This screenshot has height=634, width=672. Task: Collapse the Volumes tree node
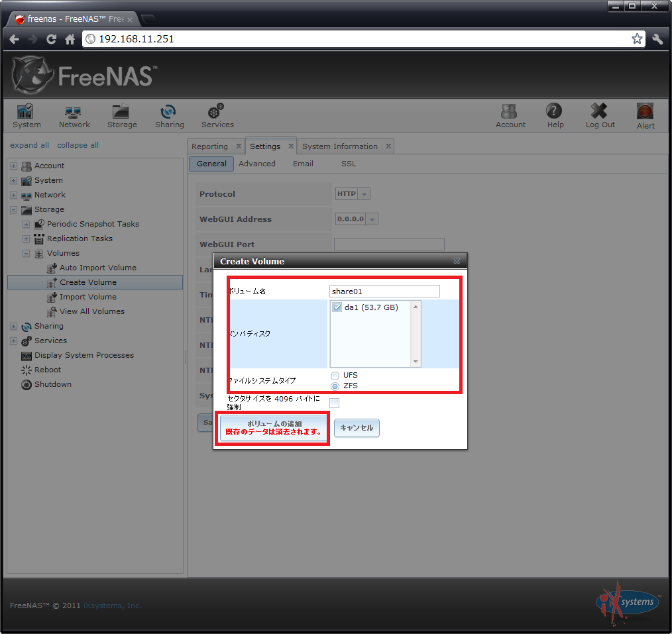pyautogui.click(x=26, y=253)
